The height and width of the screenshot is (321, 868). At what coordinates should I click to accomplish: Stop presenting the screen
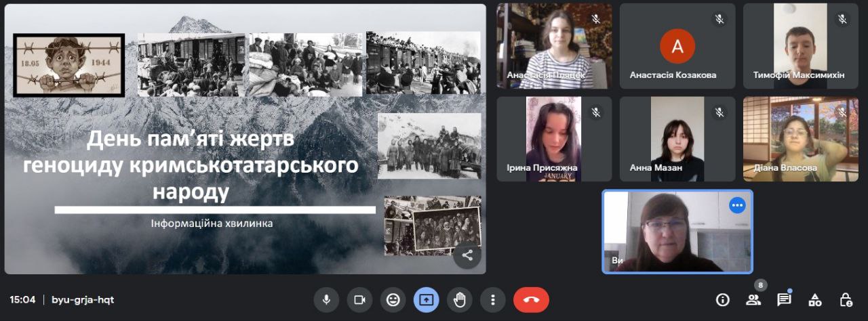coord(427,299)
